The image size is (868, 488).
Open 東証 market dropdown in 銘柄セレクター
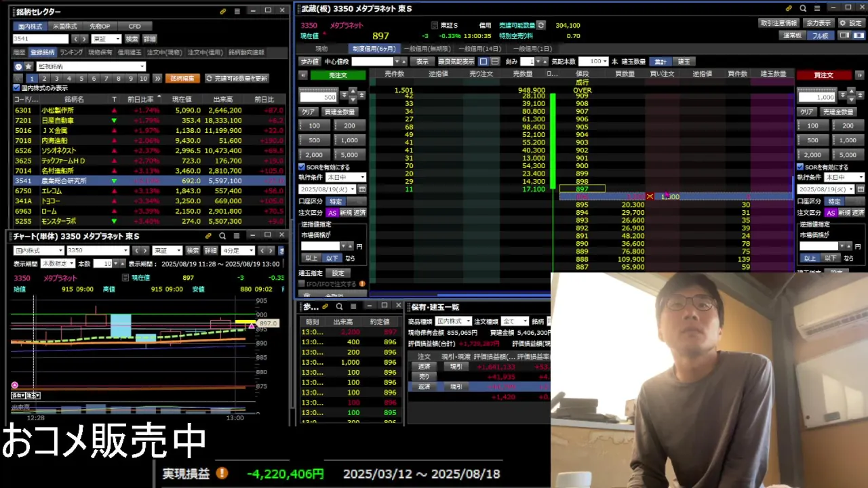(106, 39)
